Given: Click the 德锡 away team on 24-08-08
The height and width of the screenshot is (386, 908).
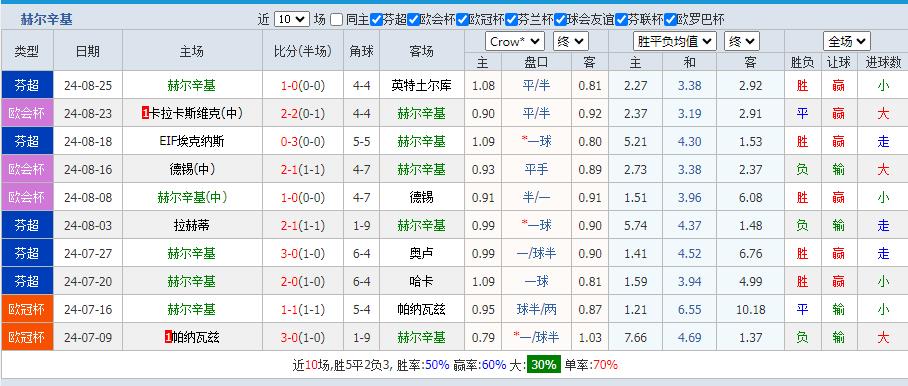Looking at the screenshot, I should 421,197.
